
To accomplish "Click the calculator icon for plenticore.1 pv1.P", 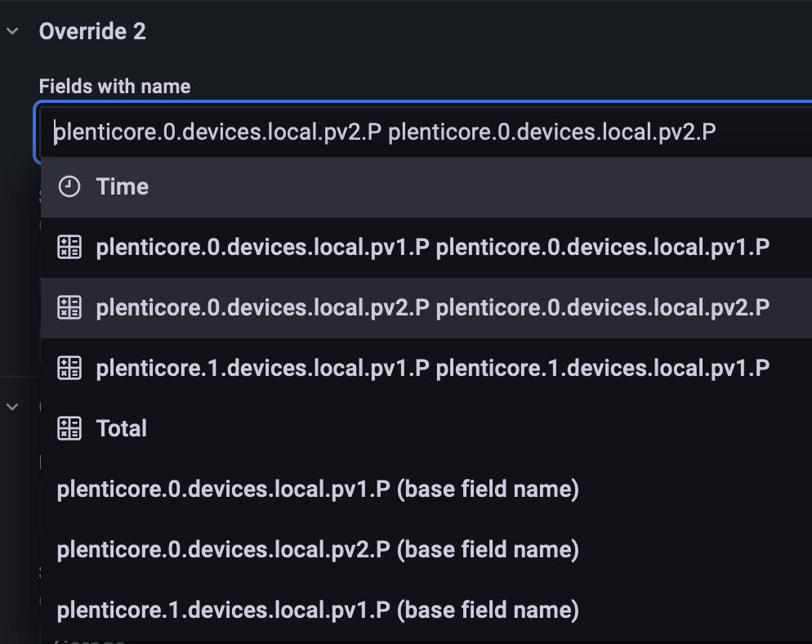I will (x=69, y=369).
